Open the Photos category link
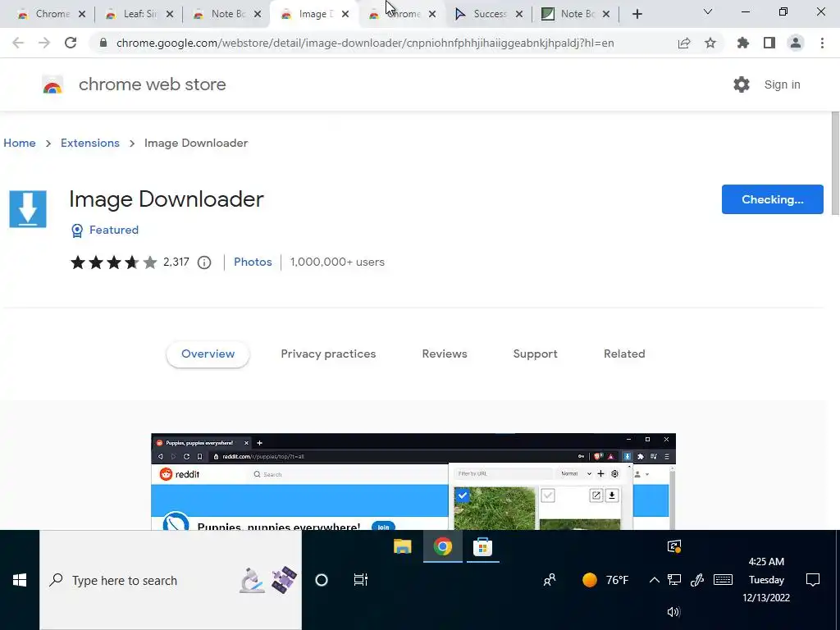 (x=253, y=262)
